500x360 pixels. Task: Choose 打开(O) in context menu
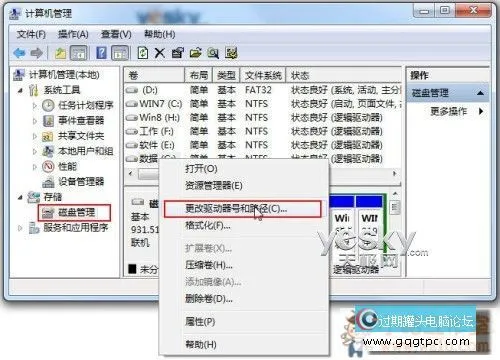tap(244, 169)
